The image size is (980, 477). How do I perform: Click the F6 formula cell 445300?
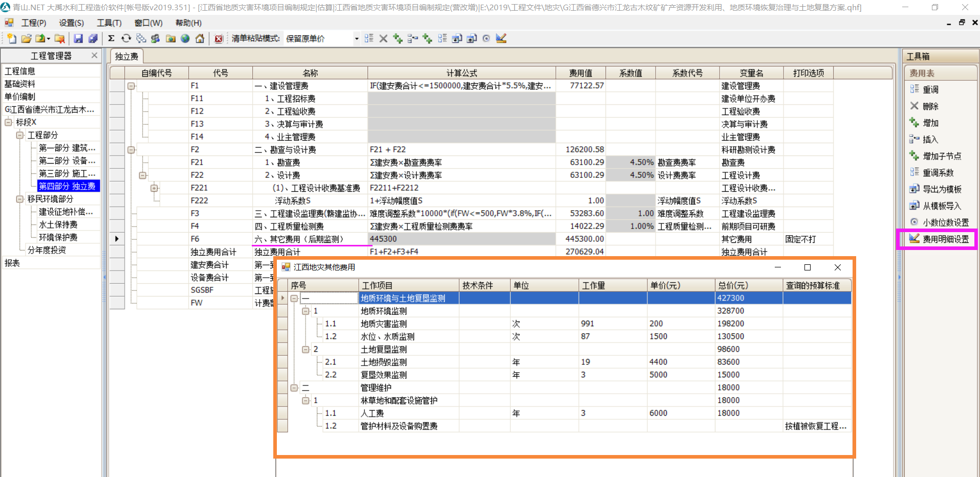pyautogui.click(x=461, y=239)
